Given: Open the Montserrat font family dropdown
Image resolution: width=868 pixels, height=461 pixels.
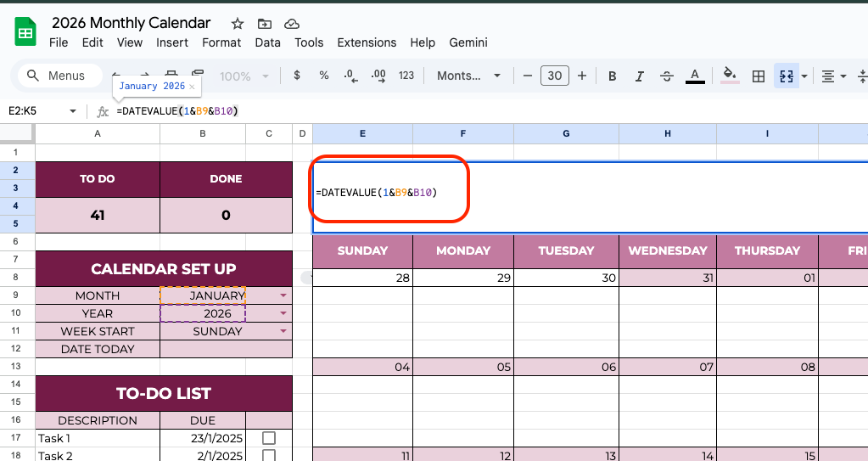Looking at the screenshot, I should (468, 76).
